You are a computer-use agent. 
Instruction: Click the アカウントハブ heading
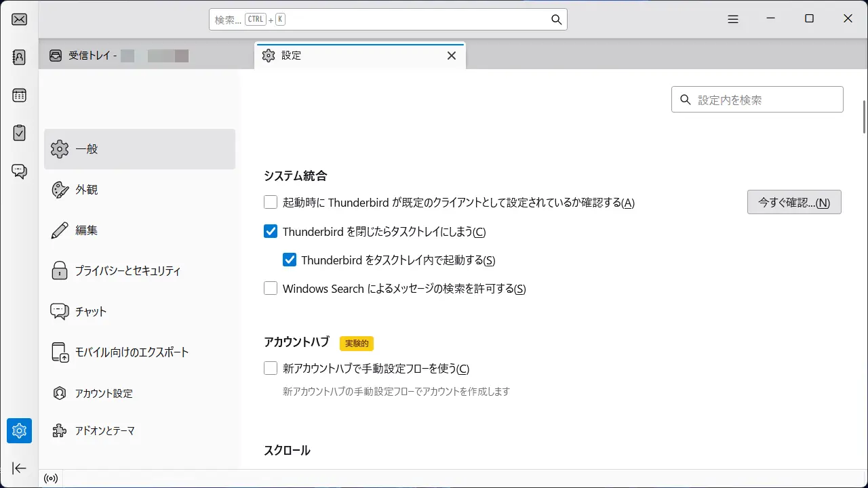(x=296, y=342)
